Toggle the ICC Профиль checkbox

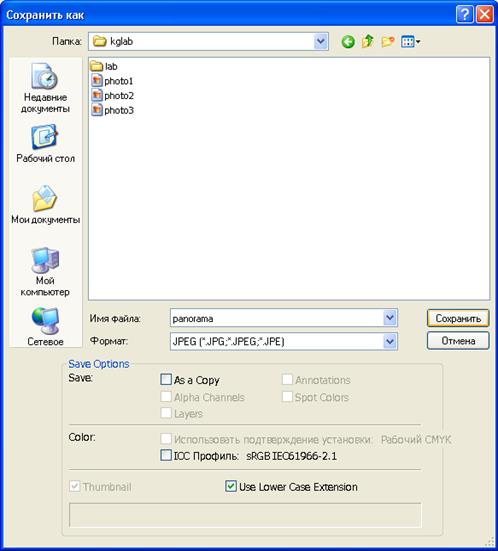click(166, 455)
